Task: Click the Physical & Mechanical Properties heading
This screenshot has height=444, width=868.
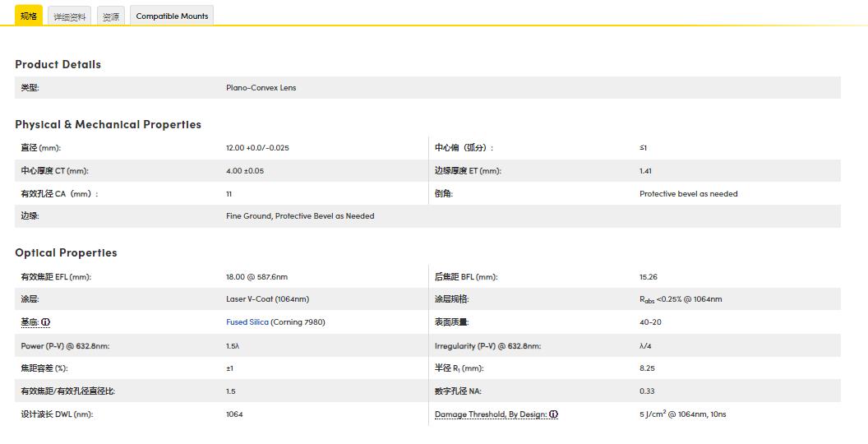Action: click(x=108, y=124)
